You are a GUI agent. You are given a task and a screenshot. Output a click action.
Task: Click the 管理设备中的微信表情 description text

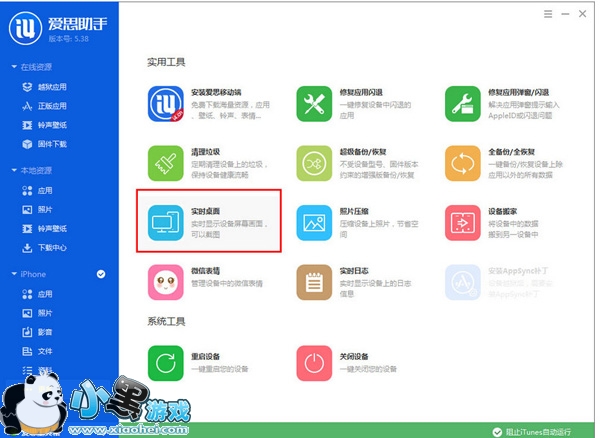point(227,283)
